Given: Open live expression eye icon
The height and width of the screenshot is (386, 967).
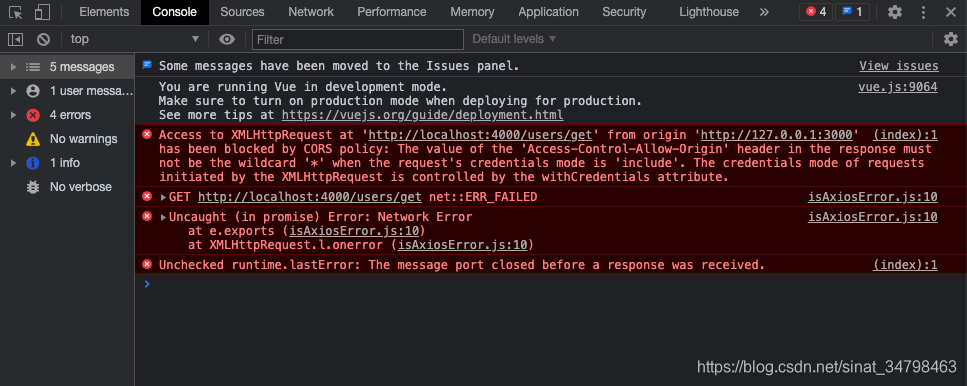Looking at the screenshot, I should coord(227,39).
